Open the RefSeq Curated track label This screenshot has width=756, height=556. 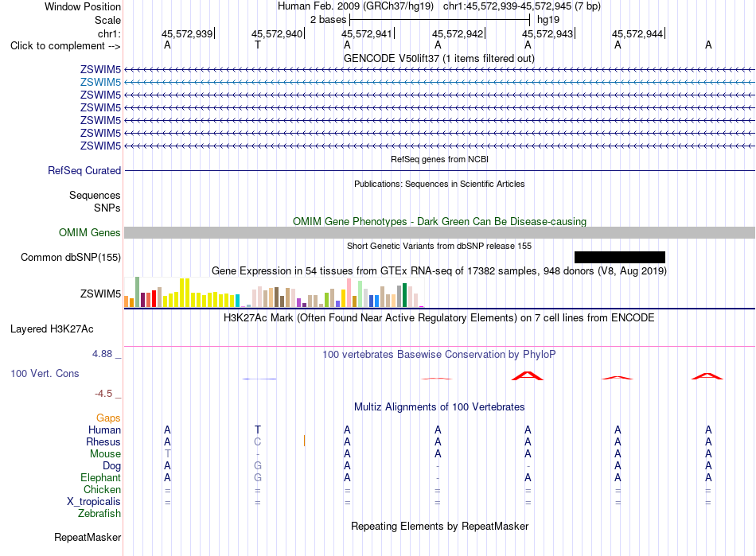pyautogui.click(x=84, y=170)
